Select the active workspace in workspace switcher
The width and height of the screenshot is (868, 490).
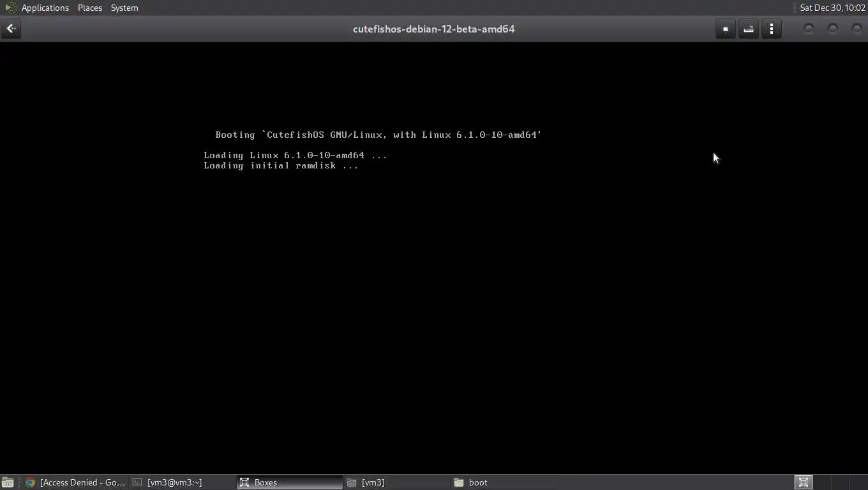tap(804, 482)
